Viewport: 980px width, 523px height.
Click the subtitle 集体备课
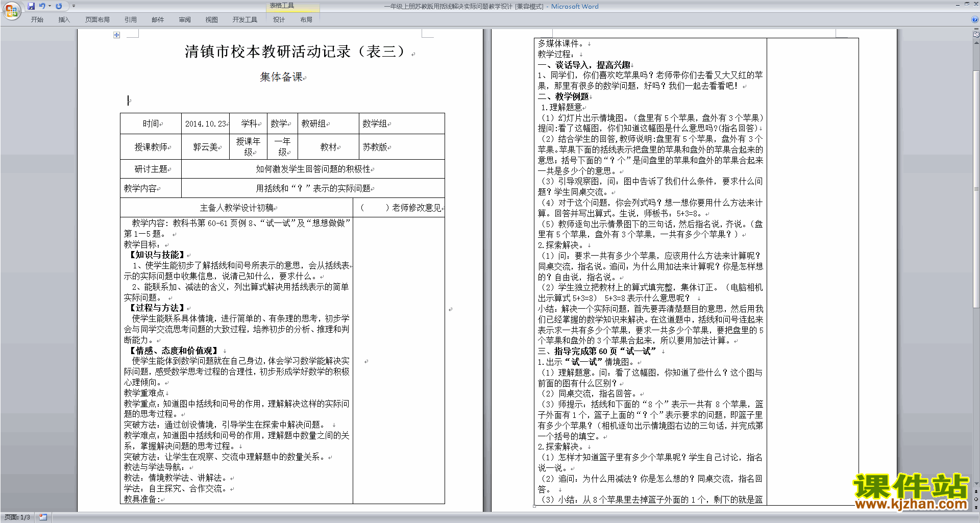pyautogui.click(x=281, y=77)
